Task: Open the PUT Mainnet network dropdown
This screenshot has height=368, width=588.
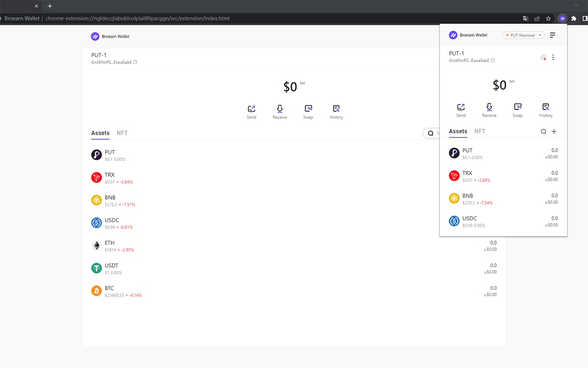Action: point(523,35)
